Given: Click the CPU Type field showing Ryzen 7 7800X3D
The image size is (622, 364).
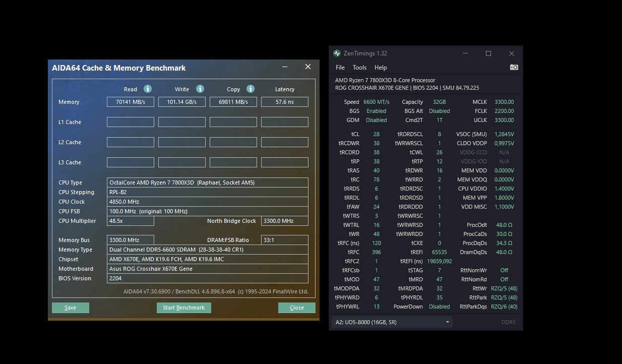Looking at the screenshot, I should coord(208,183).
